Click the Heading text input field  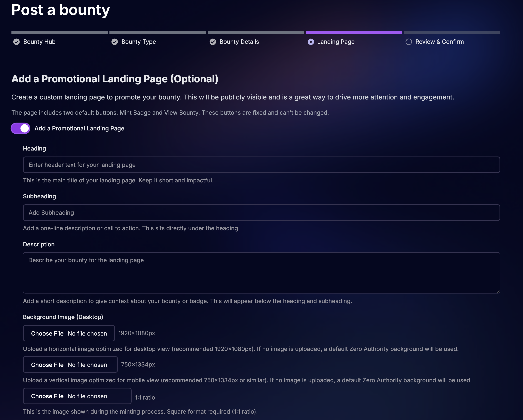(x=261, y=165)
